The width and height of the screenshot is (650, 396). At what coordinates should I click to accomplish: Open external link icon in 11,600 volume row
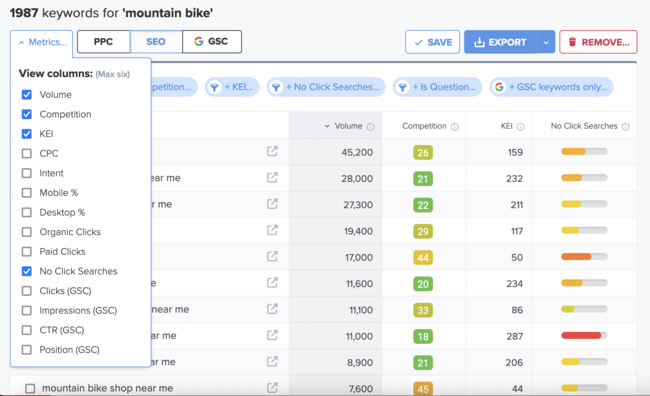272,283
